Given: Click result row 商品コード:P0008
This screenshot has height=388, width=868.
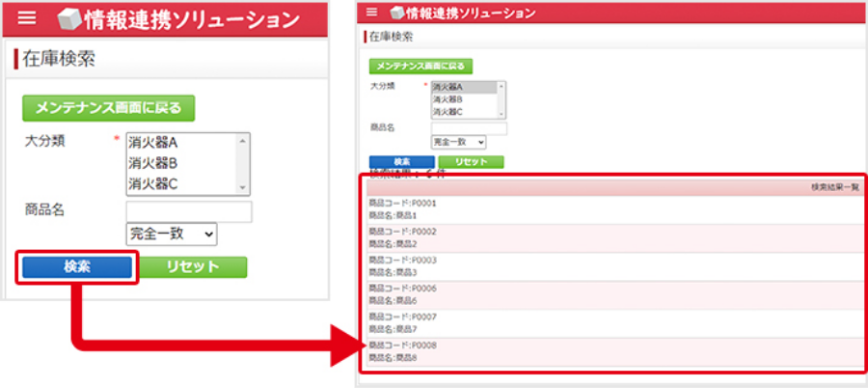Looking at the screenshot, I should [613, 351].
